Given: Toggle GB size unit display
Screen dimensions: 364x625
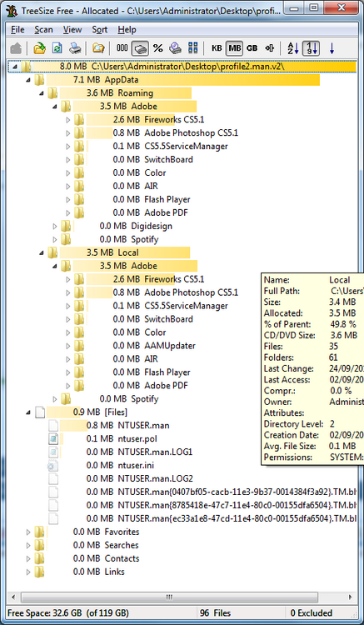Looking at the screenshot, I should coord(252,48).
